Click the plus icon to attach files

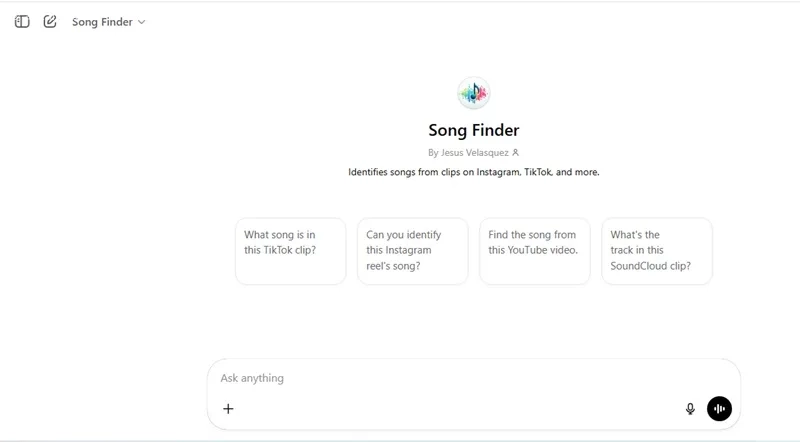tap(228, 408)
